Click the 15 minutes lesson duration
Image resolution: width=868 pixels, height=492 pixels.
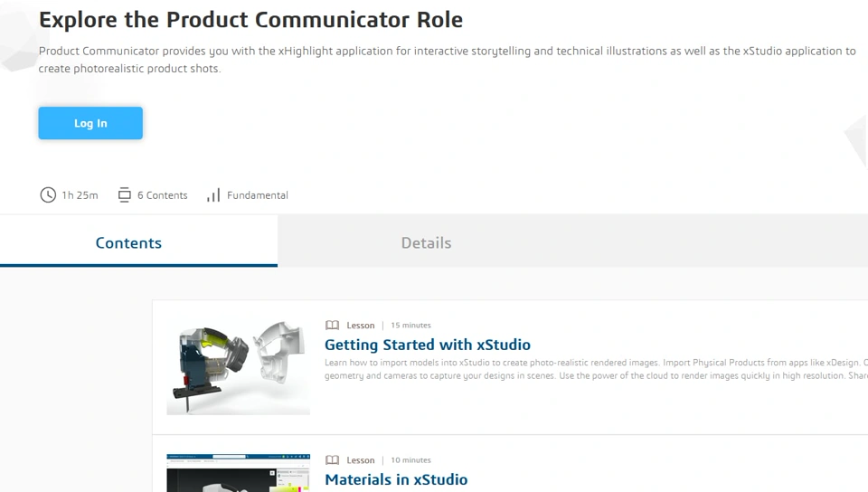[410, 326]
